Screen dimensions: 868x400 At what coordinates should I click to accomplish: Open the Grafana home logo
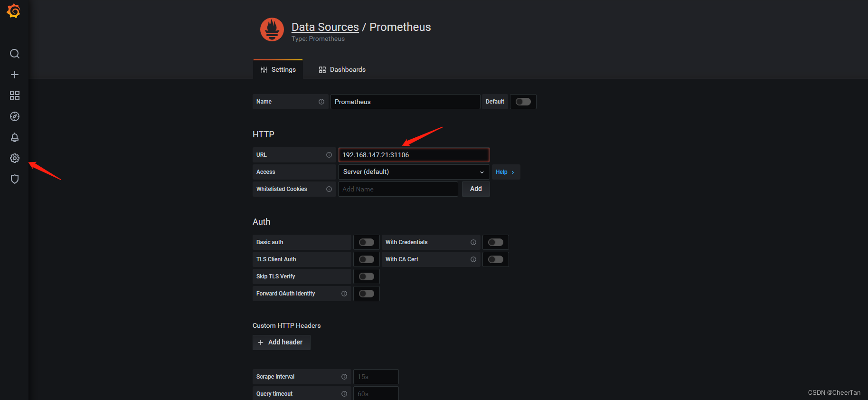coord(14,10)
